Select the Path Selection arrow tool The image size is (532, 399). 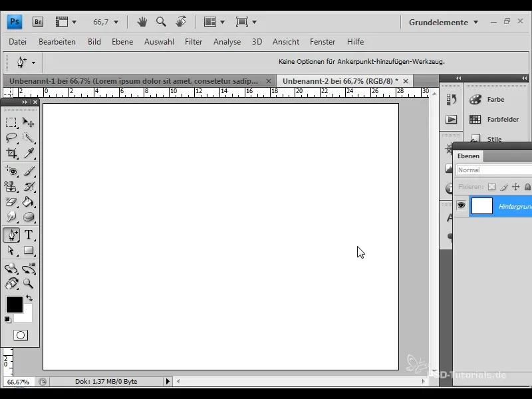11,251
